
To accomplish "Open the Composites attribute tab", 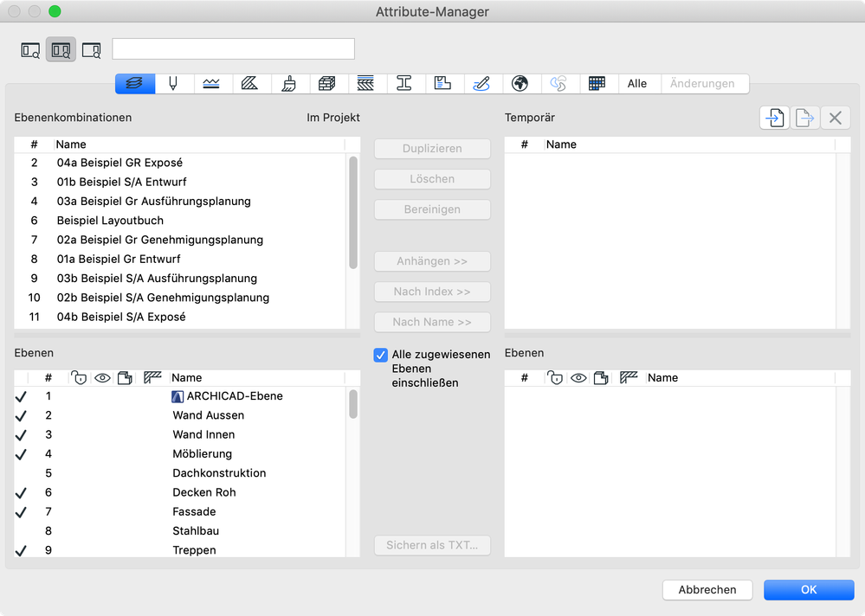I will pyautogui.click(x=365, y=84).
